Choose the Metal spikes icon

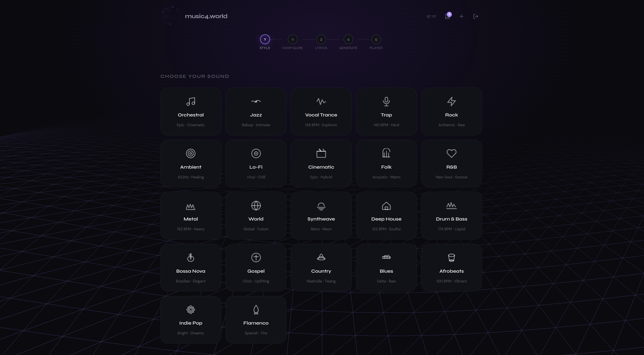[x=191, y=206]
